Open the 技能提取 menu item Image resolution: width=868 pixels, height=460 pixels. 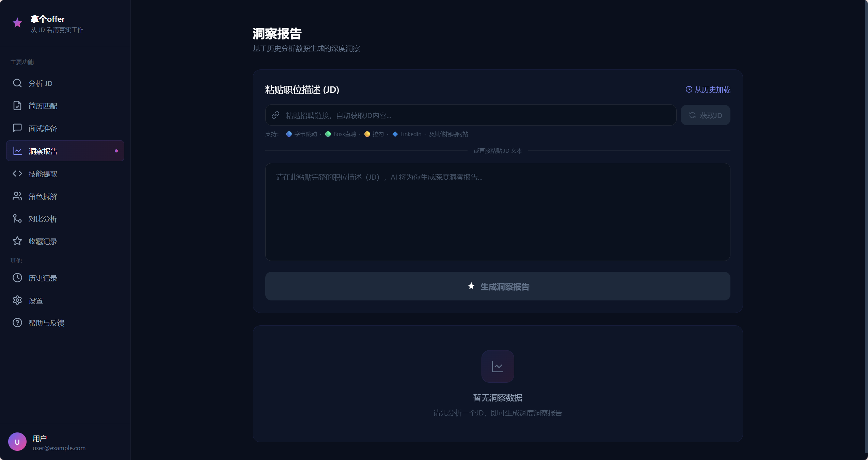pyautogui.click(x=43, y=174)
